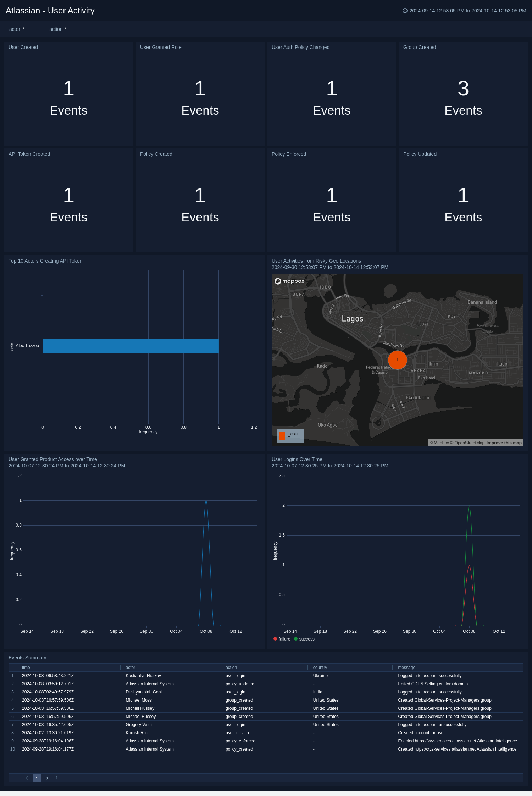This screenshot has width=532, height=796.
Task: Open the action filter field
Action: click(x=73, y=29)
